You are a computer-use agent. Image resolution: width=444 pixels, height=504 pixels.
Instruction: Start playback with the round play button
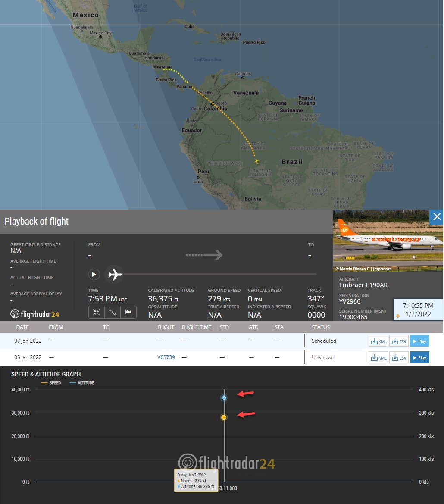[94, 275]
